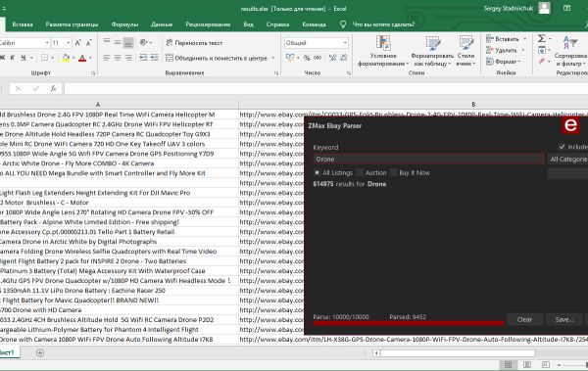Click the Clear button in ZMax Ebay Parser
The width and height of the screenshot is (588, 371).
click(x=524, y=320)
